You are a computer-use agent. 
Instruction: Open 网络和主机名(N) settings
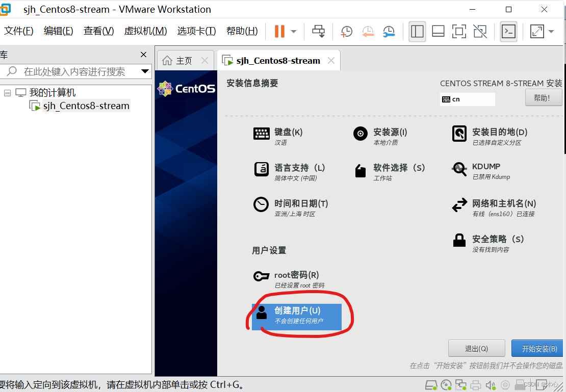pyautogui.click(x=494, y=207)
